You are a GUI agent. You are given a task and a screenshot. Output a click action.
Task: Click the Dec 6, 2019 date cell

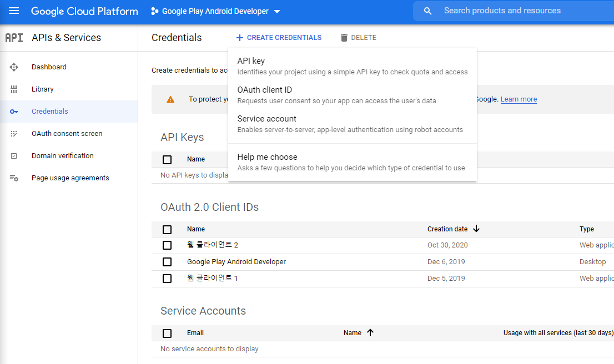click(446, 262)
